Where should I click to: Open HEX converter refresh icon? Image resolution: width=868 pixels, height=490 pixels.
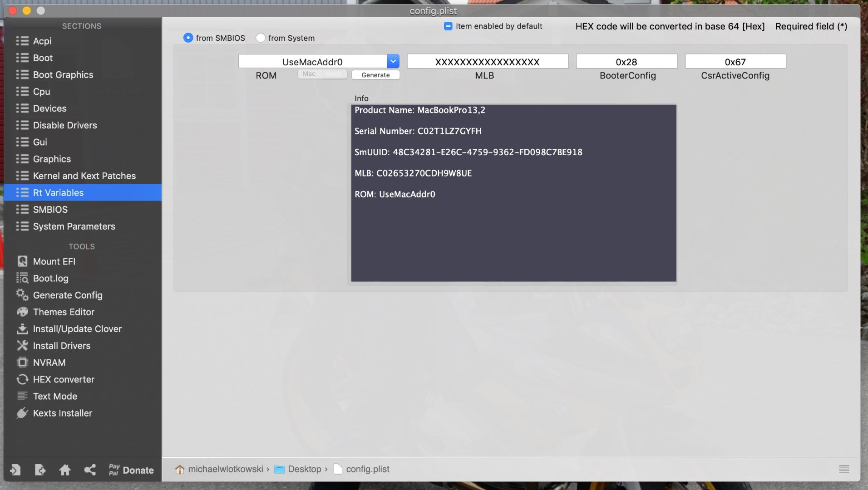coord(22,379)
